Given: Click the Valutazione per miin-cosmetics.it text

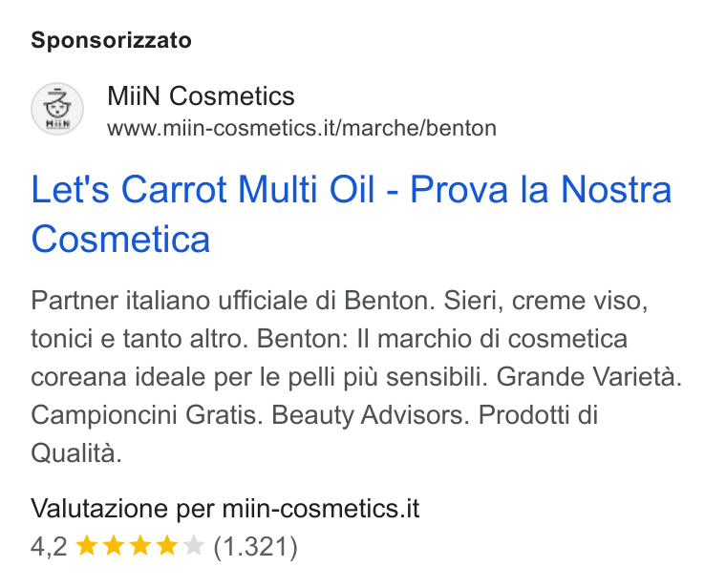Looking at the screenshot, I should 225,509.
